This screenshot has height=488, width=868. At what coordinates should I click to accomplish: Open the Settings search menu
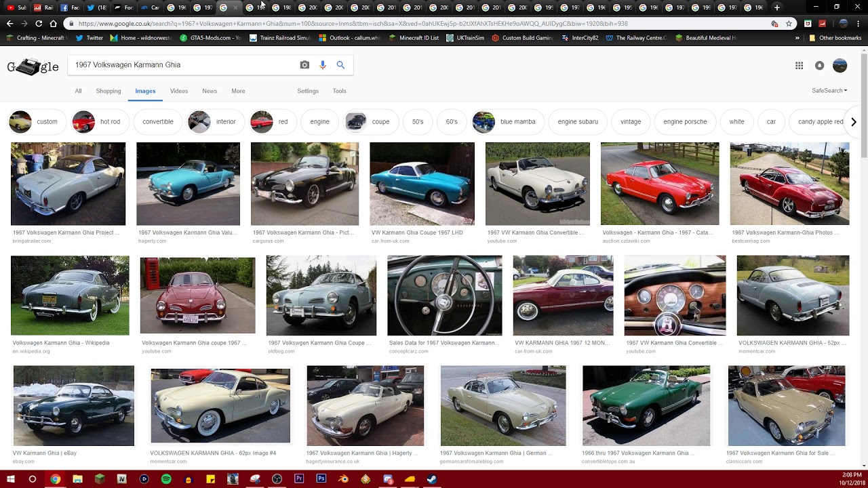click(x=308, y=91)
